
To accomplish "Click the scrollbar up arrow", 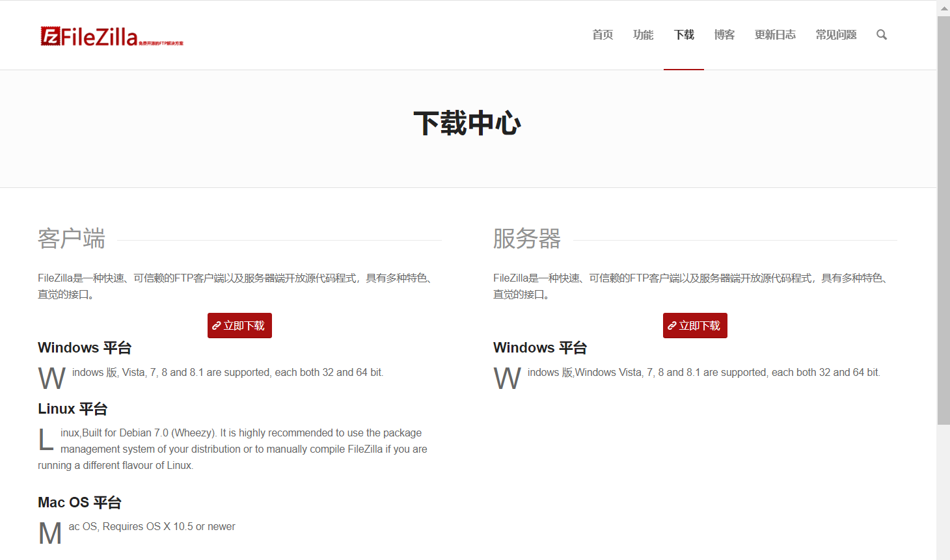I will [943, 8].
